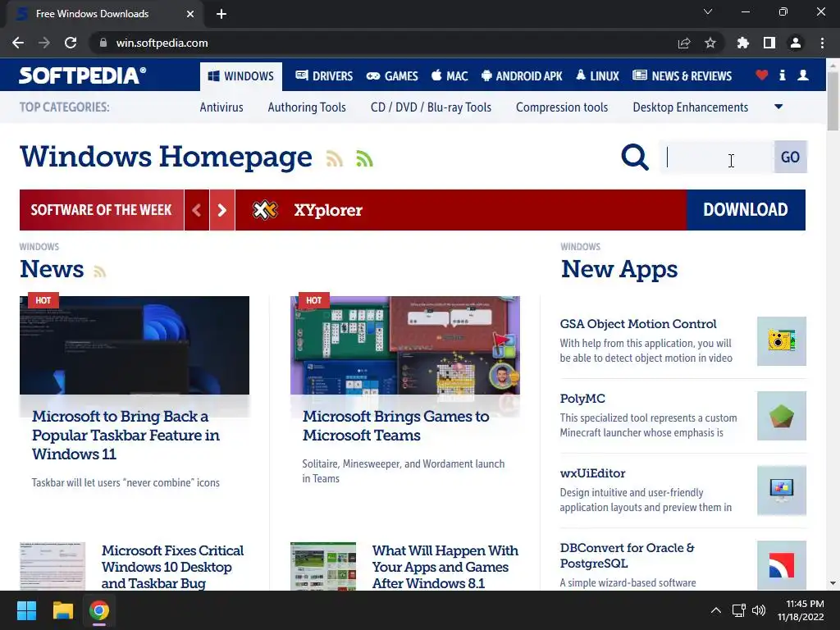Click Chrome icon in taskbar
Image resolution: width=840 pixels, height=630 pixels.
[x=99, y=610]
